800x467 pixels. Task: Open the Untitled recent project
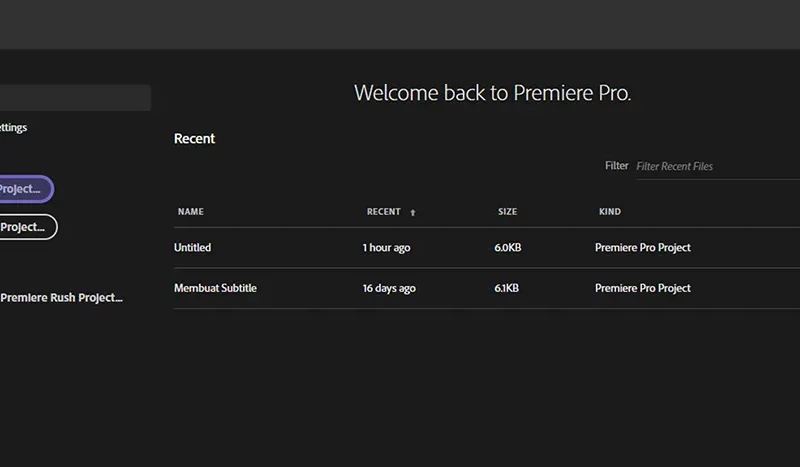pyautogui.click(x=192, y=248)
